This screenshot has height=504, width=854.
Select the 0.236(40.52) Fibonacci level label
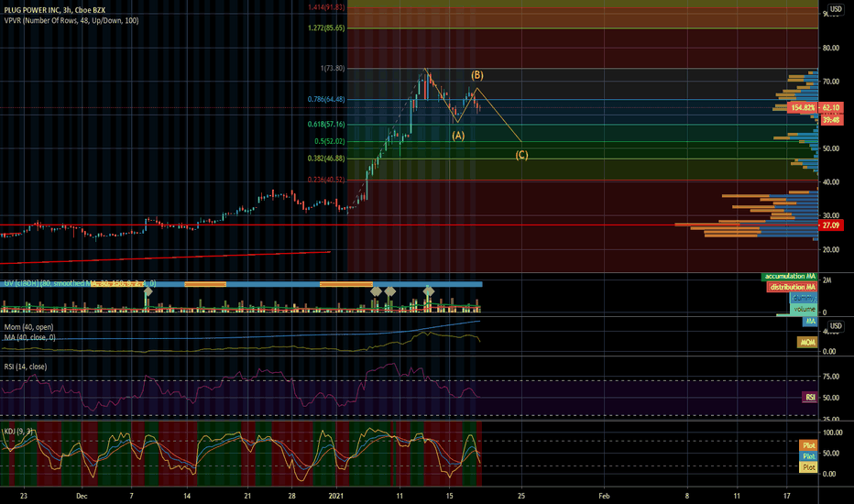coord(326,180)
